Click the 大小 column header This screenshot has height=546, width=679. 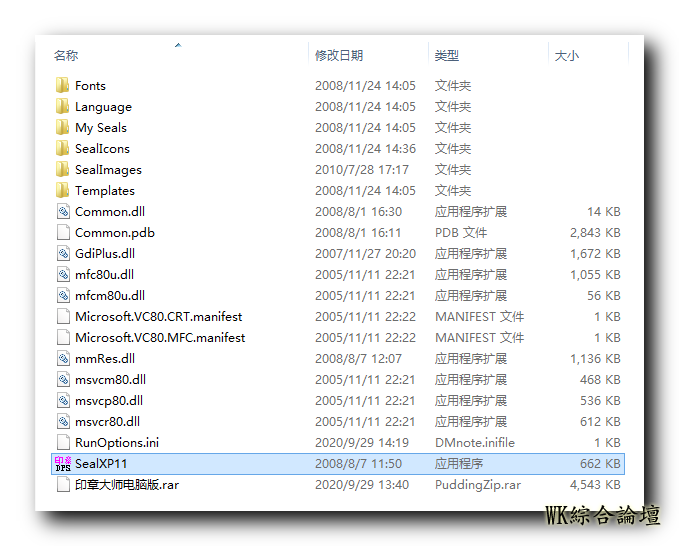click(x=567, y=56)
